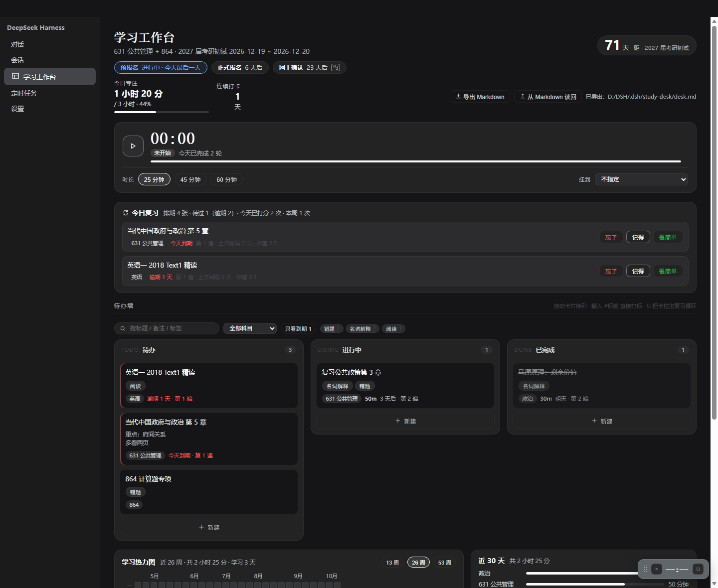The image size is (718, 588).
Task: Click the floating widget play icon
Action: tap(657, 569)
